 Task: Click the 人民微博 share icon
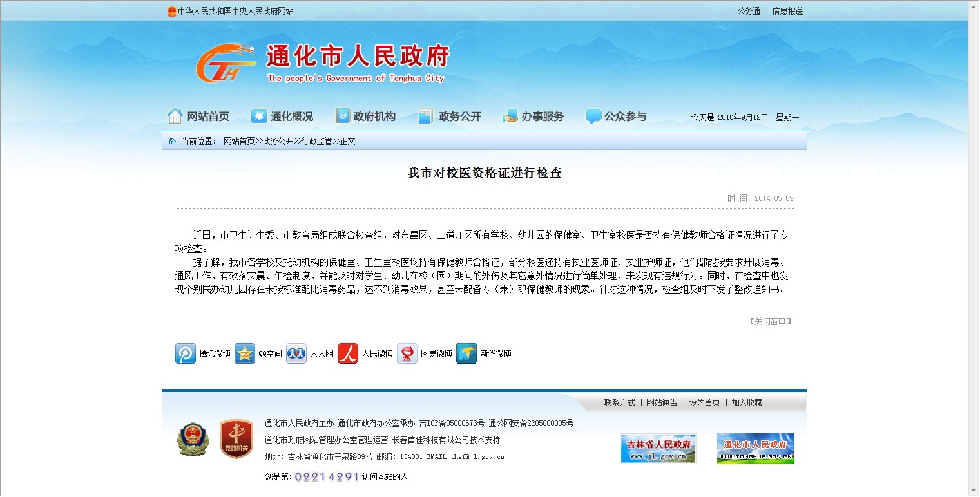point(348,353)
